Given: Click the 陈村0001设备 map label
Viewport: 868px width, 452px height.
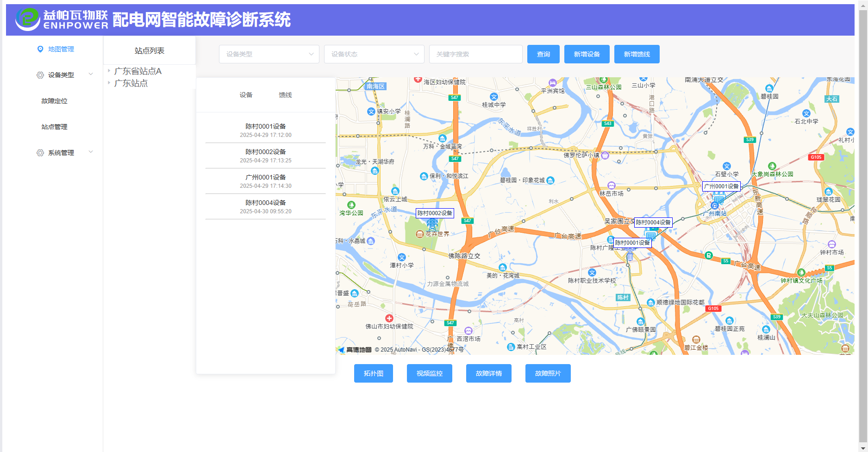Looking at the screenshot, I should pos(632,243).
